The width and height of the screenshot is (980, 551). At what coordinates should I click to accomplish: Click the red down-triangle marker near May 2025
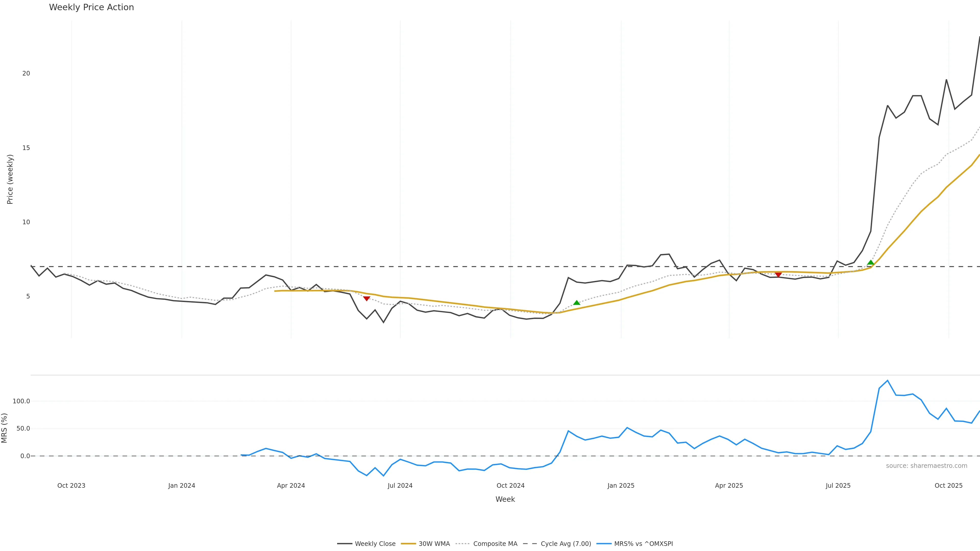coord(778,274)
